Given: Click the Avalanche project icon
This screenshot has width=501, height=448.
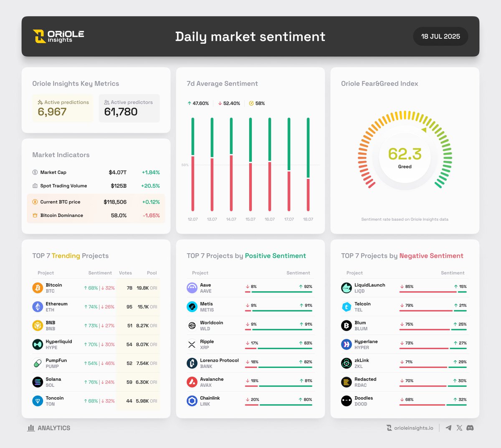Looking at the screenshot, I should point(192,382).
